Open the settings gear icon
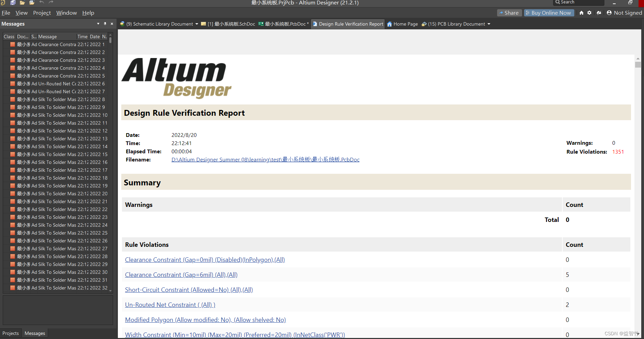Image resolution: width=644 pixels, height=339 pixels. (x=589, y=13)
